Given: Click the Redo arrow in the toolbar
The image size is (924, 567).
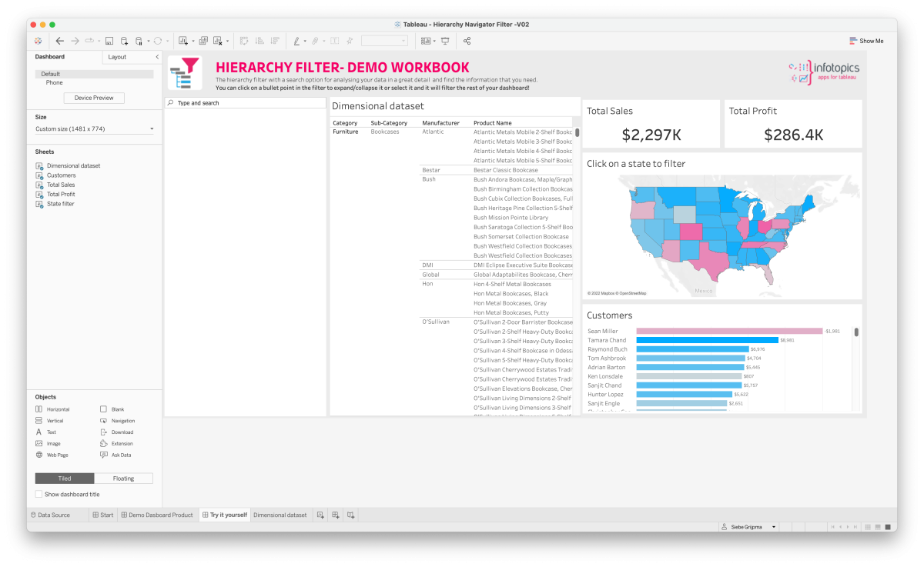Looking at the screenshot, I should pos(75,40).
